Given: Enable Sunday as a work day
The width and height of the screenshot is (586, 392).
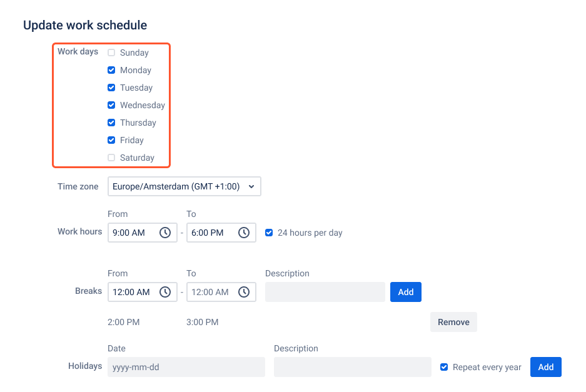Looking at the screenshot, I should [111, 53].
